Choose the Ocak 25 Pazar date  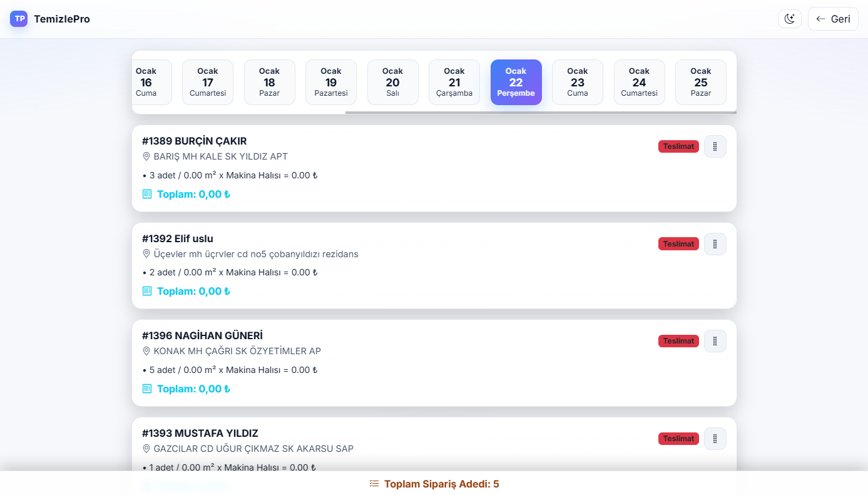[x=701, y=82]
